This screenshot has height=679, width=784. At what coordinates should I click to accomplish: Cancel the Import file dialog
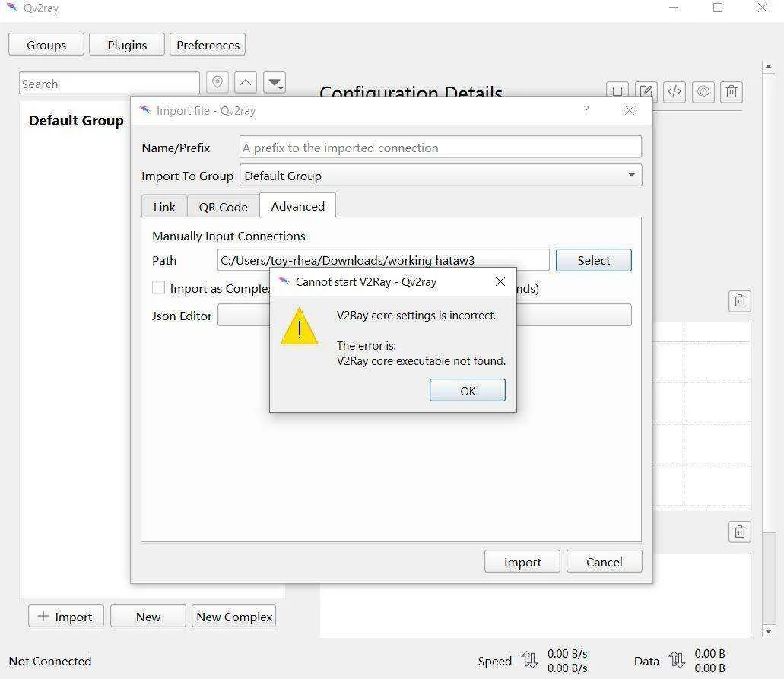604,561
